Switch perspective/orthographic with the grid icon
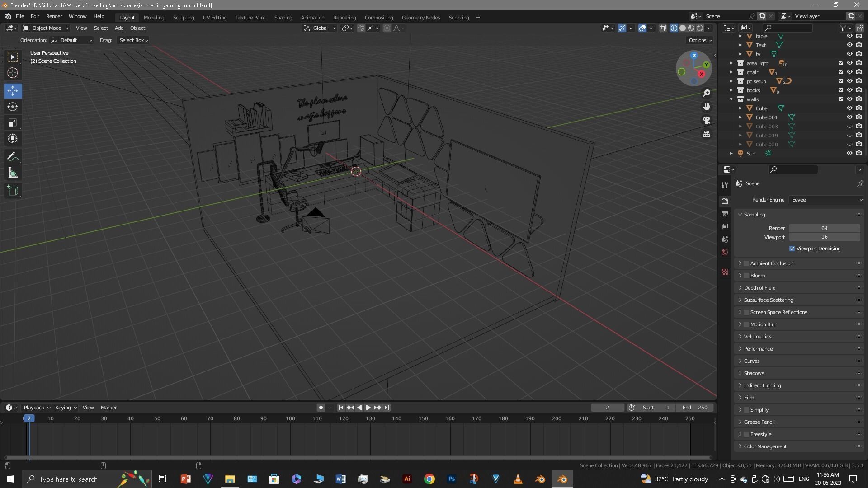 pos(707,134)
